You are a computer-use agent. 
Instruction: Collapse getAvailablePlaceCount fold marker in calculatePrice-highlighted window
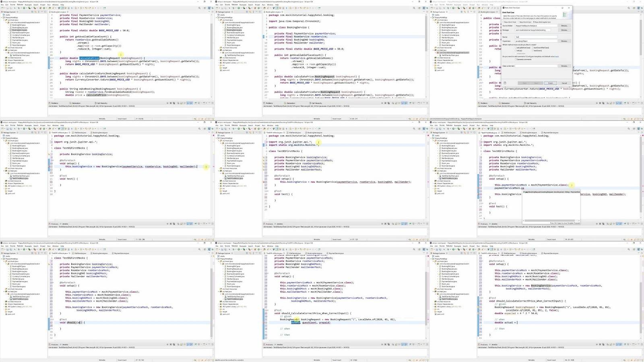[52, 37]
